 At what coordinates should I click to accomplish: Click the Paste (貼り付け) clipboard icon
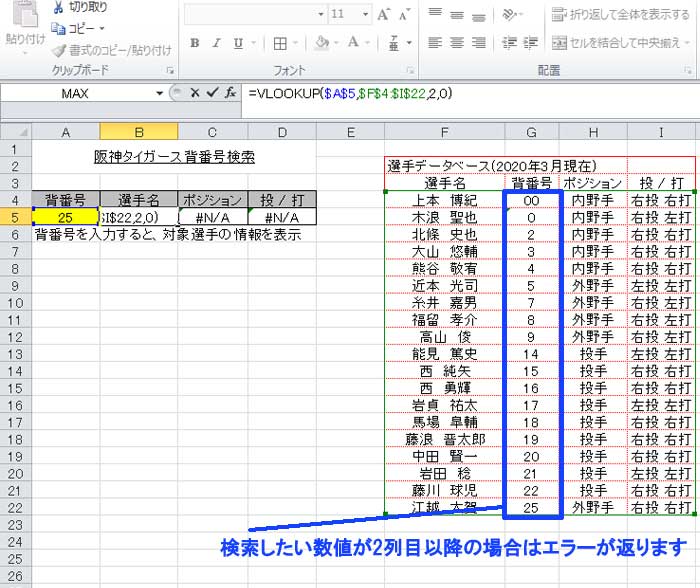tap(25, 14)
